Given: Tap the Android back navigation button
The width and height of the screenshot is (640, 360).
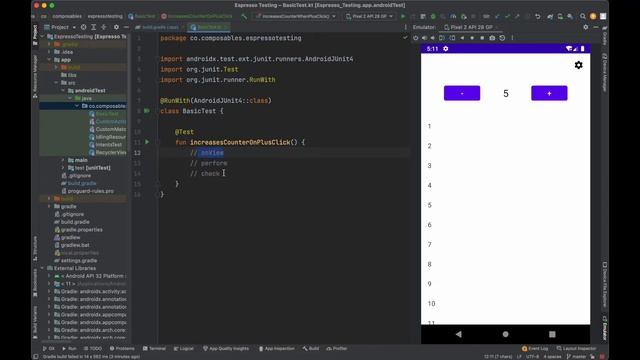Looking at the screenshot, I should tap(459, 334).
